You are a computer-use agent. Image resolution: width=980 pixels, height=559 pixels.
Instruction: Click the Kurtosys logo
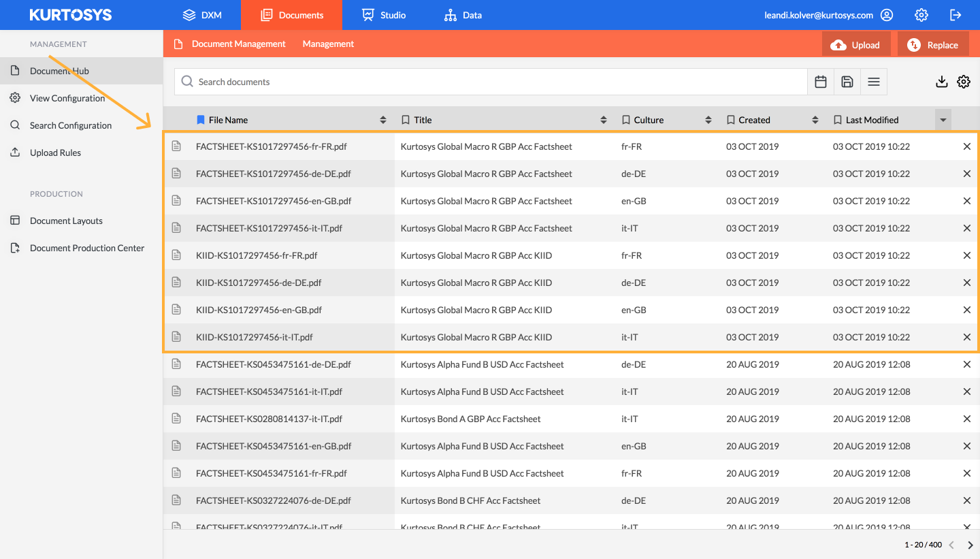[71, 15]
